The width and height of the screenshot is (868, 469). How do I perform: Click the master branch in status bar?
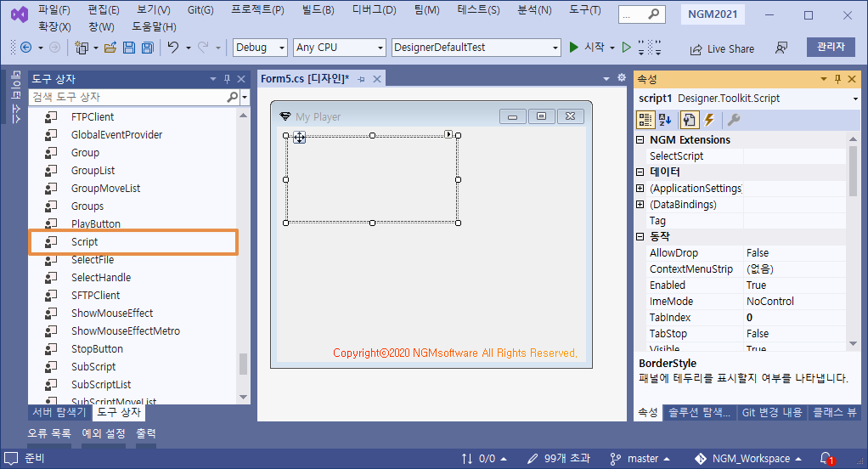640,459
